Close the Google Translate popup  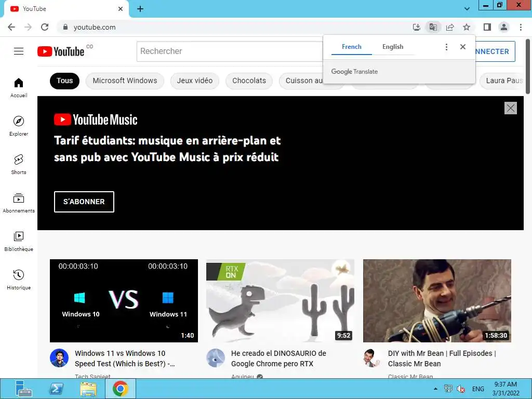(463, 47)
